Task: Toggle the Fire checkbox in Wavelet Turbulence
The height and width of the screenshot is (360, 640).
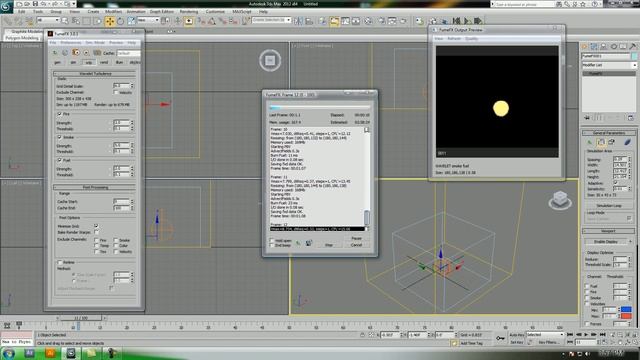Action: pos(60,114)
